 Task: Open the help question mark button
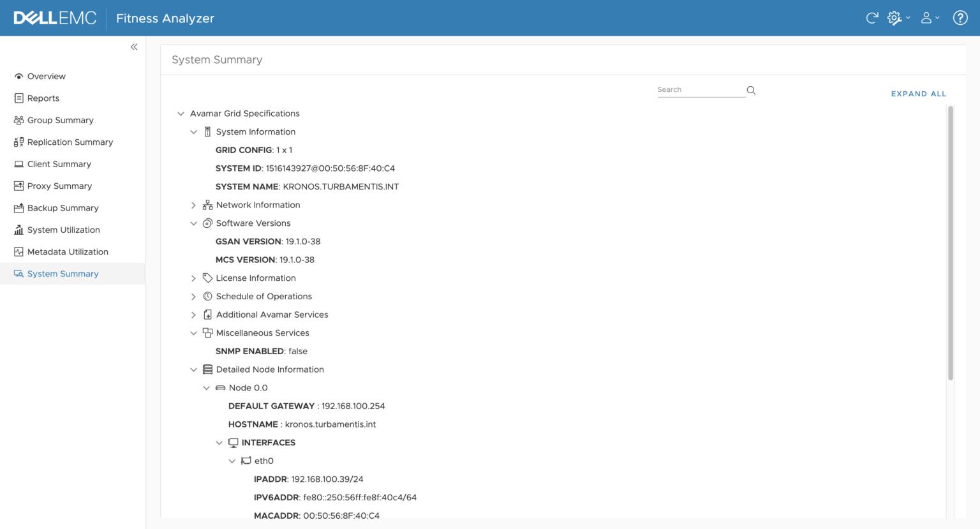960,17
